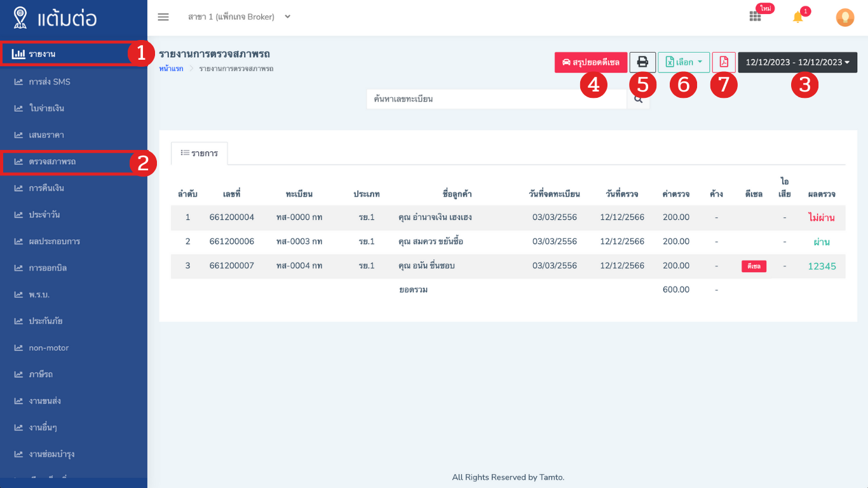This screenshot has width=868, height=488.
Task: Click record number 661200006
Action: 232,241
